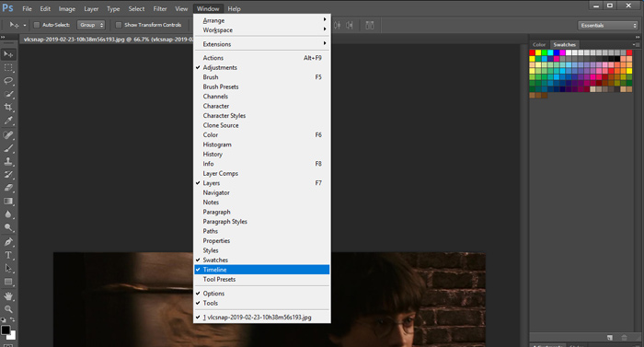Click the delete swatch trash icon

(x=625, y=338)
